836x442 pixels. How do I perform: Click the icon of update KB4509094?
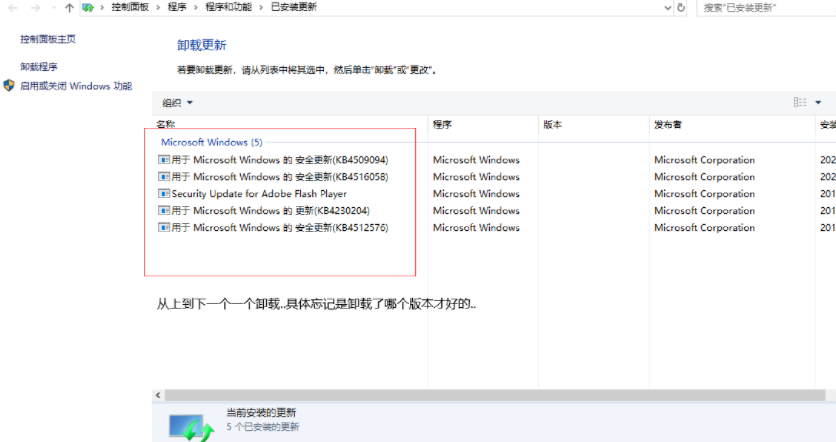(163, 160)
